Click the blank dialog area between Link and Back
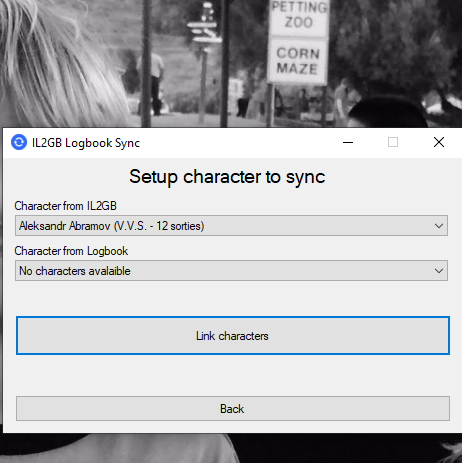This screenshot has height=463, width=462. [x=233, y=375]
